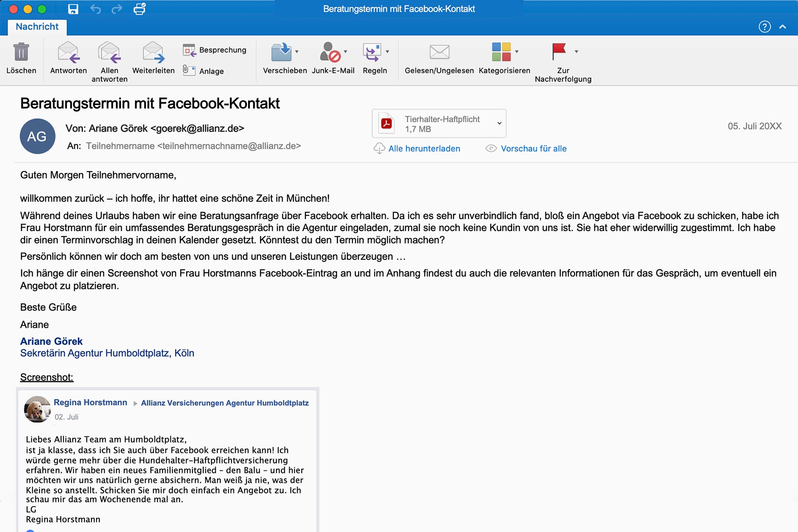The width and height of the screenshot is (798, 532).
Task: Save using the floppy disk icon
Action: pos(73,9)
